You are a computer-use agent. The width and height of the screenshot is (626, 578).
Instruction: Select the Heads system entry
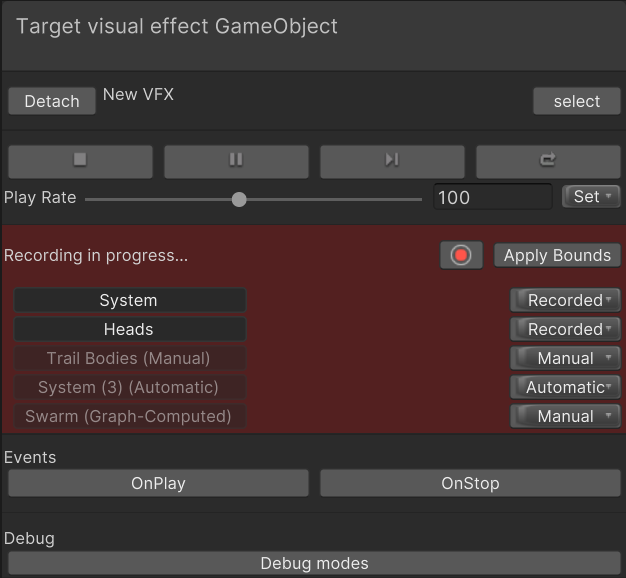(129, 329)
